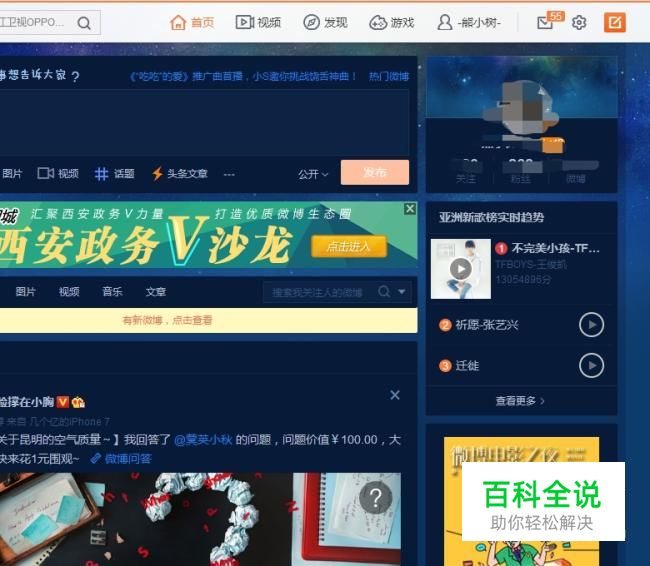This screenshot has height=566, width=650.
Task: Play 祈愿-张艺兴 track
Action: pos(591,325)
